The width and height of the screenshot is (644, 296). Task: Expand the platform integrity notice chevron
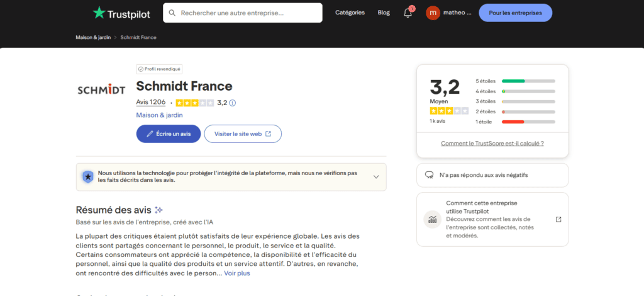coord(376,177)
